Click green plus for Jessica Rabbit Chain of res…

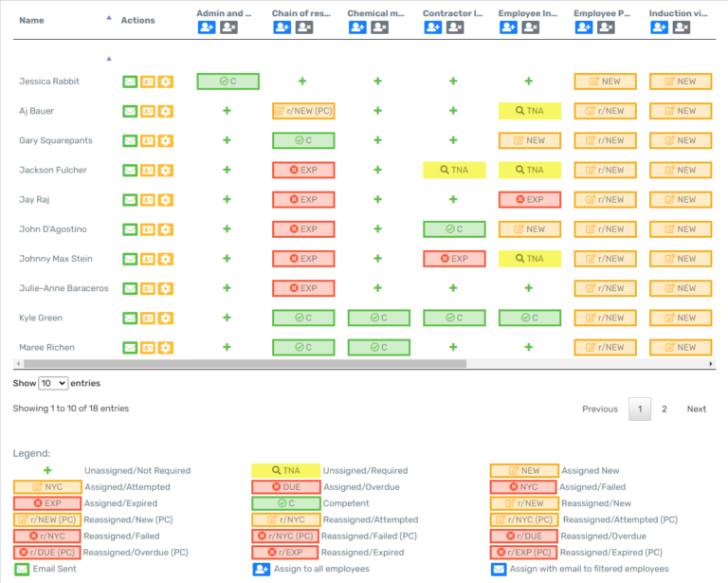click(302, 82)
